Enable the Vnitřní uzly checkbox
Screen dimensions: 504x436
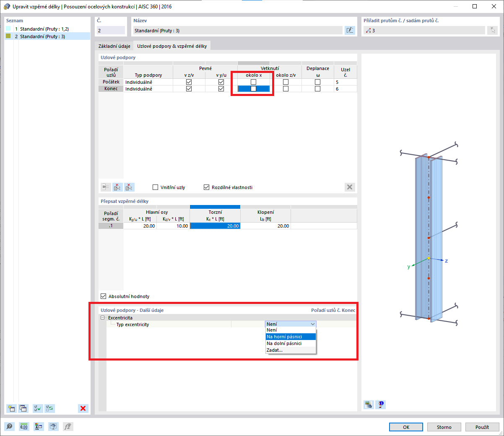(156, 187)
